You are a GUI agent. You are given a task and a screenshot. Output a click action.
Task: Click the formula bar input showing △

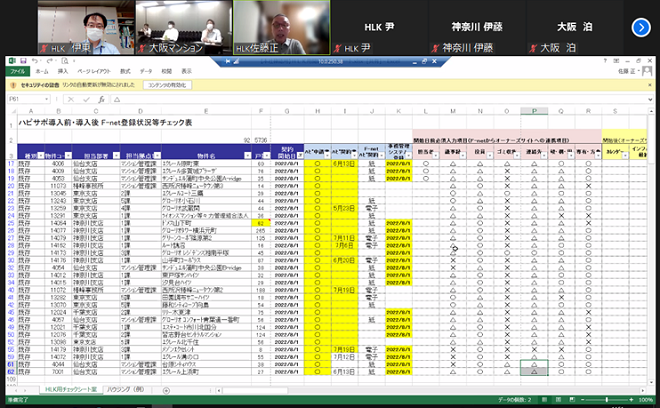379,99
